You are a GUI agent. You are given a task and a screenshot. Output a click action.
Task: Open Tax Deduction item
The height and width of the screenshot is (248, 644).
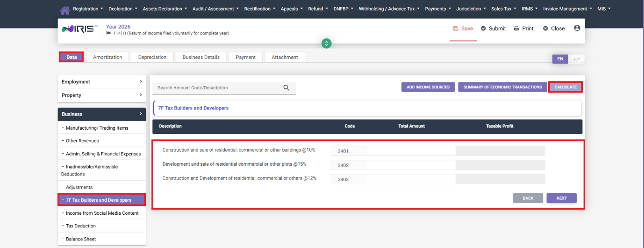coord(102,226)
